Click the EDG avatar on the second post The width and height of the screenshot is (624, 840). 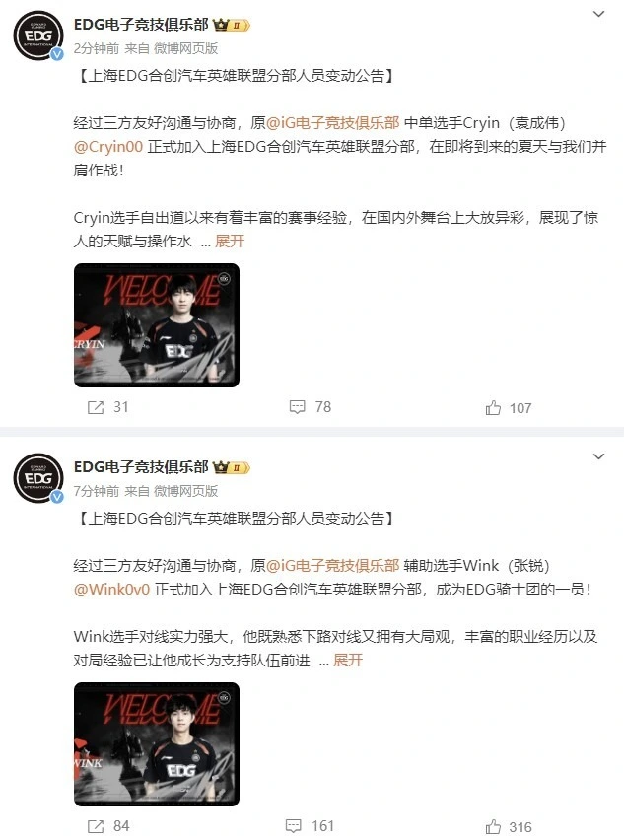click(38, 478)
